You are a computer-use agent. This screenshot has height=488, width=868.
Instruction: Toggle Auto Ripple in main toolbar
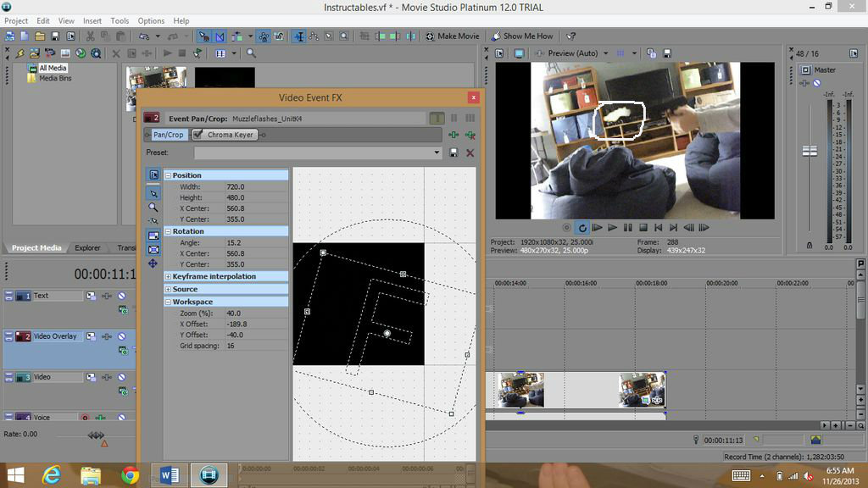(x=237, y=36)
